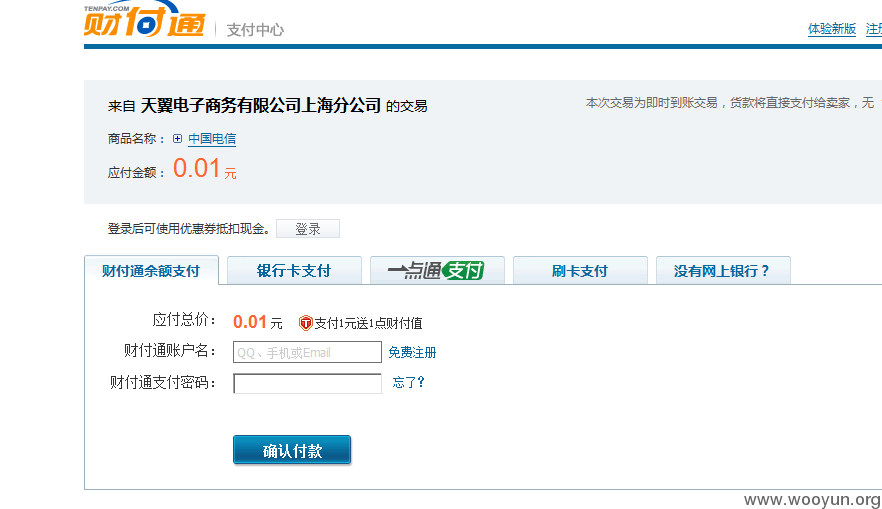Click the 支付1元送1点财付值 promotion text

368,323
